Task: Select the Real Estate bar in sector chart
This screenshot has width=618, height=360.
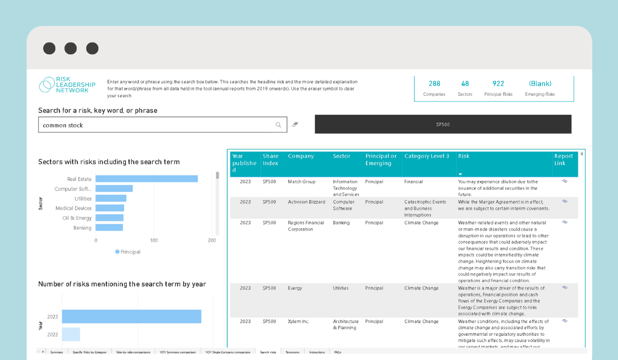Action: tap(147, 179)
